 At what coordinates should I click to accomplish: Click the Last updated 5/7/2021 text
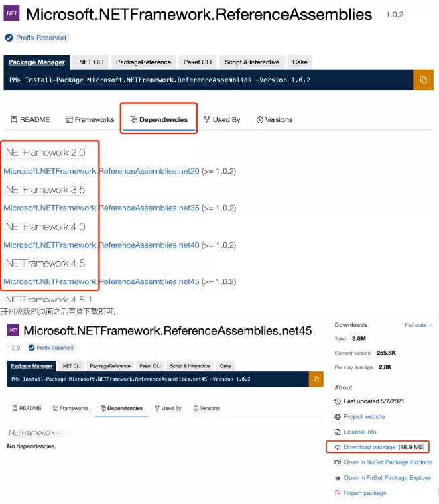click(374, 401)
